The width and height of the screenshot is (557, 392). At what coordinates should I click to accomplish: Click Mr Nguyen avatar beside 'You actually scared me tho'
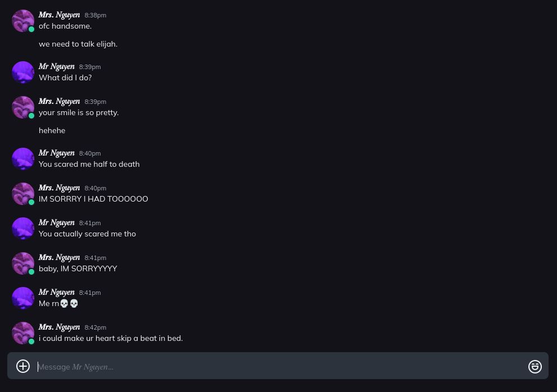click(23, 229)
